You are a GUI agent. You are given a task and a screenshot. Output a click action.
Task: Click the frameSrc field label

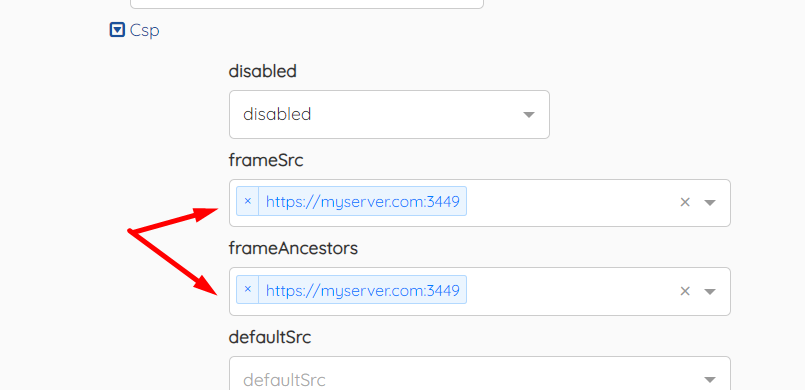[x=266, y=161]
